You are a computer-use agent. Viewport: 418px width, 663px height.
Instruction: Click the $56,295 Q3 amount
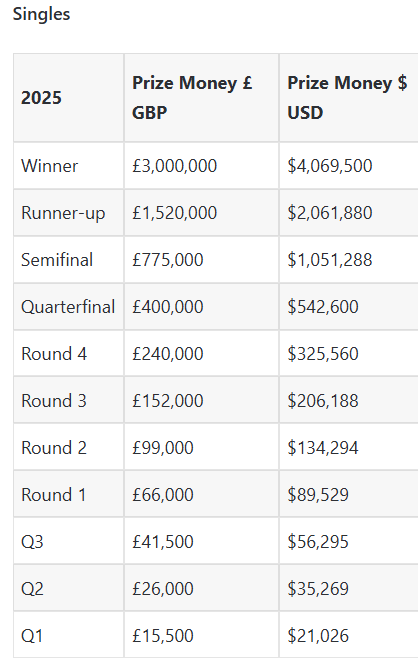tap(318, 542)
